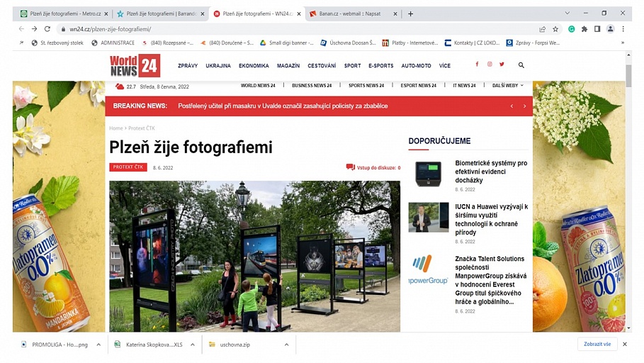Image resolution: width=644 pixels, height=363 pixels.
Task: Open the ADMINISTRACE bookmark
Action: pos(113,43)
